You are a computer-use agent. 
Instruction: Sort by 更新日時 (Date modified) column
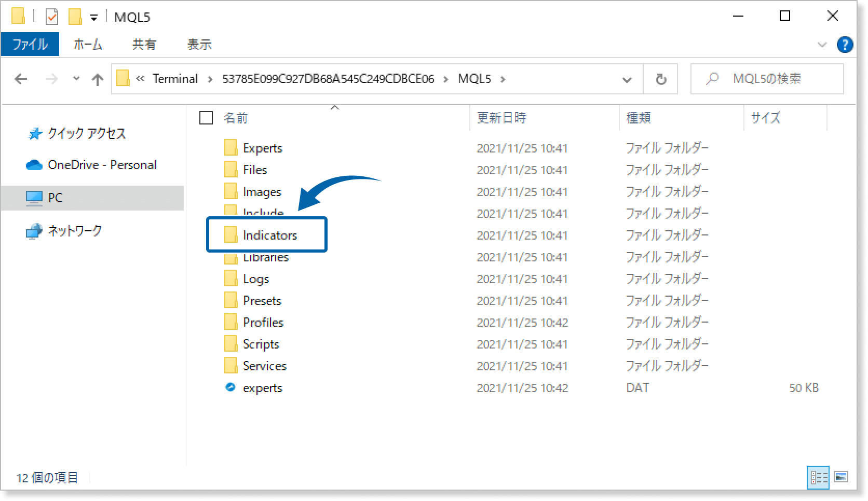pyautogui.click(x=501, y=118)
